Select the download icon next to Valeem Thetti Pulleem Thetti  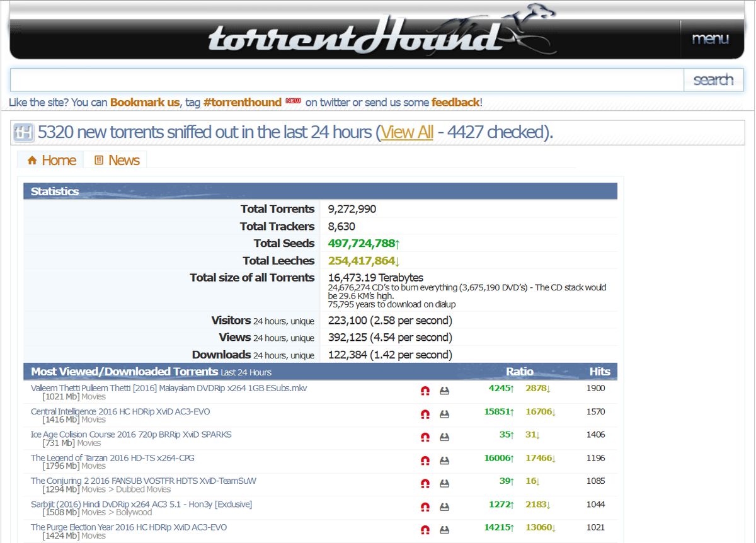[444, 391]
